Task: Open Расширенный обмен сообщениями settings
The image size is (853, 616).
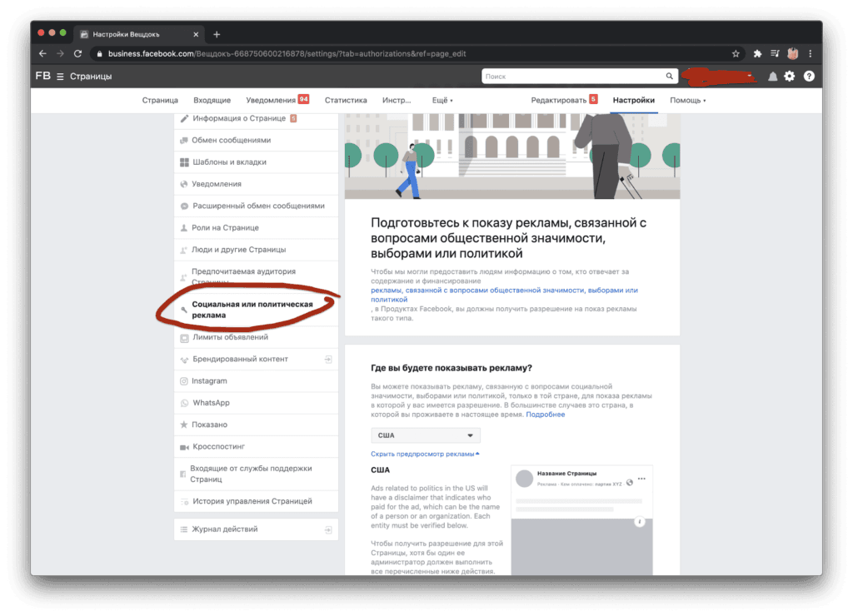Action: pyautogui.click(x=257, y=206)
